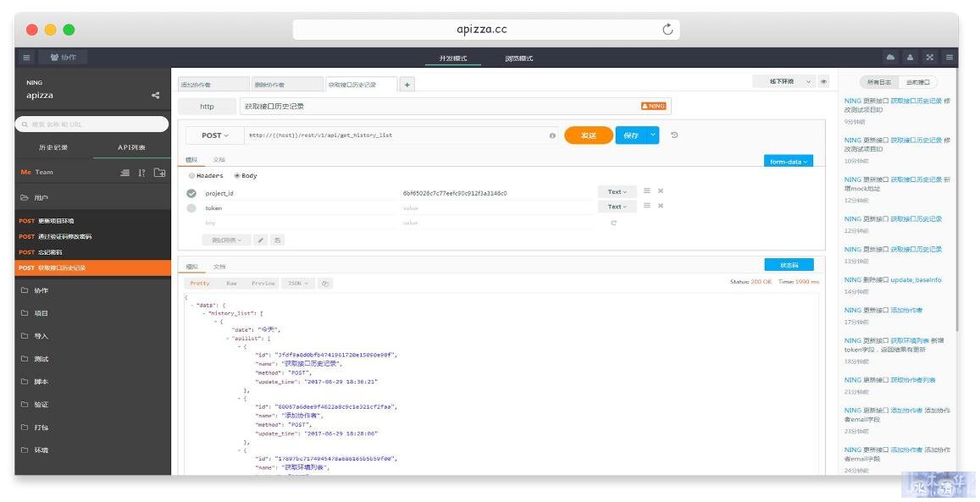Image resolution: width=980 pixels, height=502 pixels.
Task: Click the new folder icon in sidebar
Action: coord(159,173)
